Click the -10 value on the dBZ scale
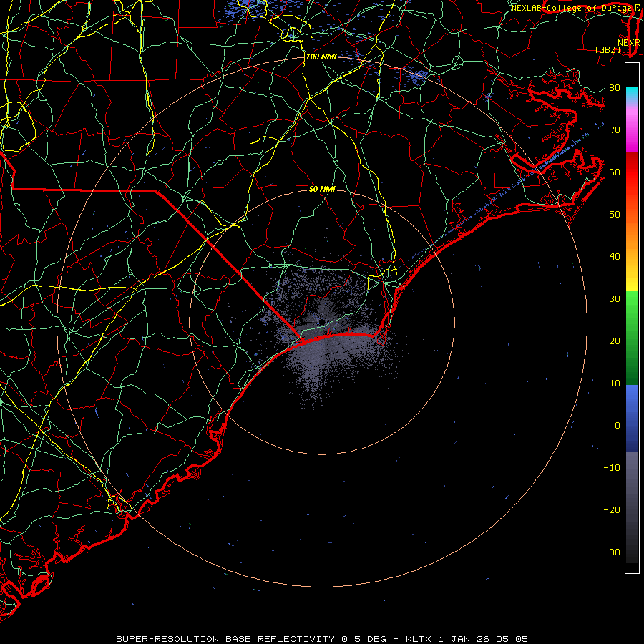Screen dimensions: 644x644 pyautogui.click(x=612, y=468)
